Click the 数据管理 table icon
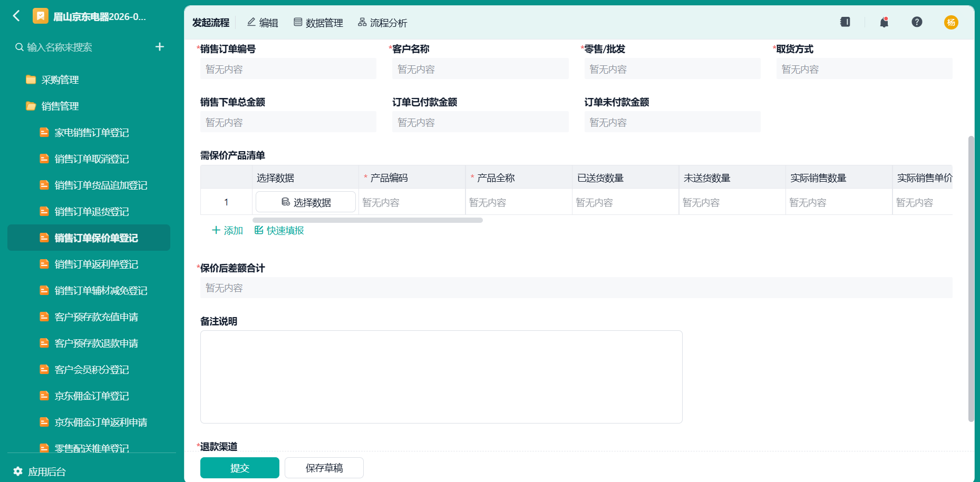Viewport: 980px width, 482px height. [298, 22]
